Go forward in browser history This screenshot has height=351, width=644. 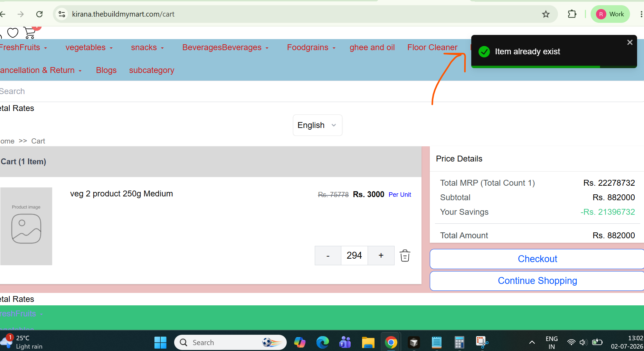pyautogui.click(x=21, y=14)
